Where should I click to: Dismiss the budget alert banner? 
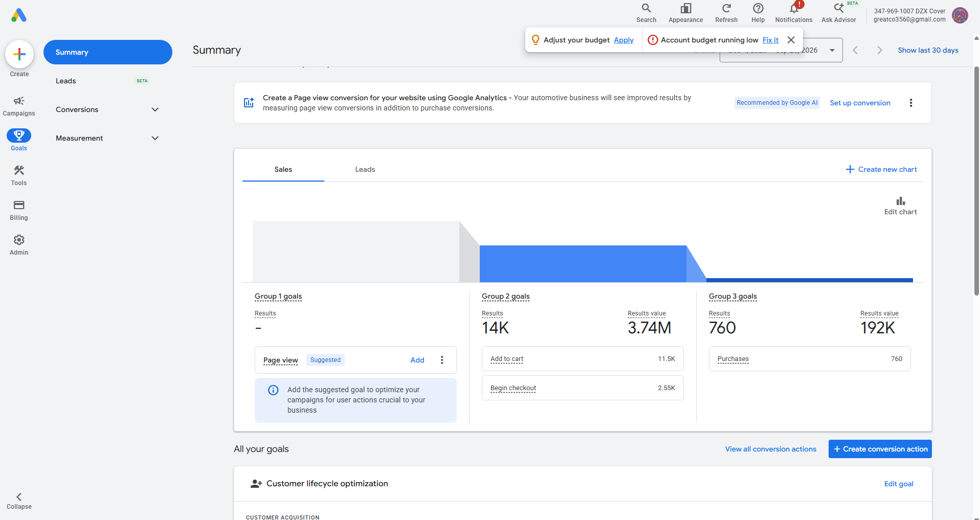pos(791,40)
